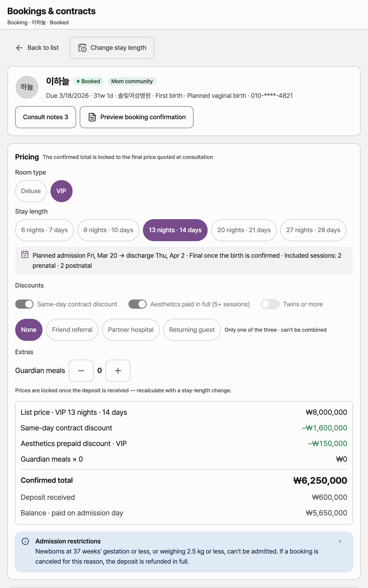Open Change stay length
The image size is (368, 588).
click(112, 48)
